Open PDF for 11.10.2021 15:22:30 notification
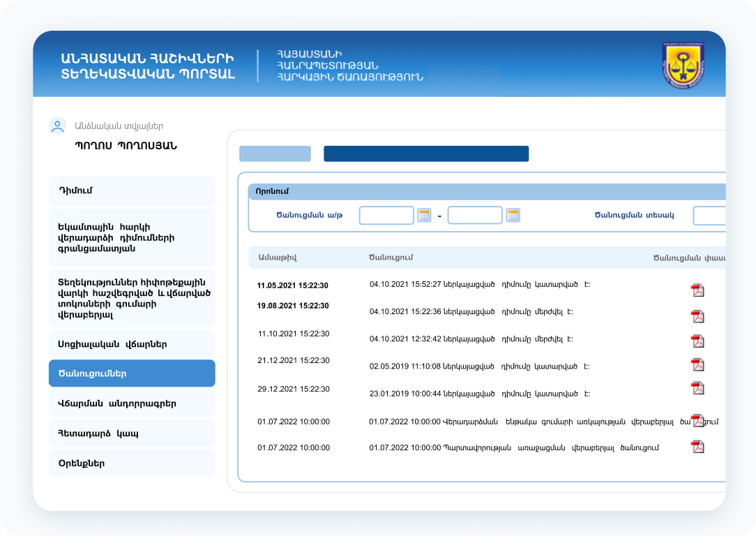 point(697,341)
